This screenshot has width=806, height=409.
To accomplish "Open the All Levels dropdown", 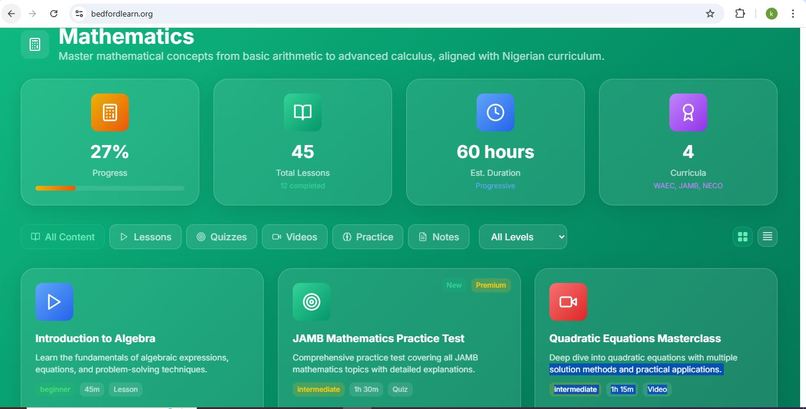I will (x=523, y=237).
